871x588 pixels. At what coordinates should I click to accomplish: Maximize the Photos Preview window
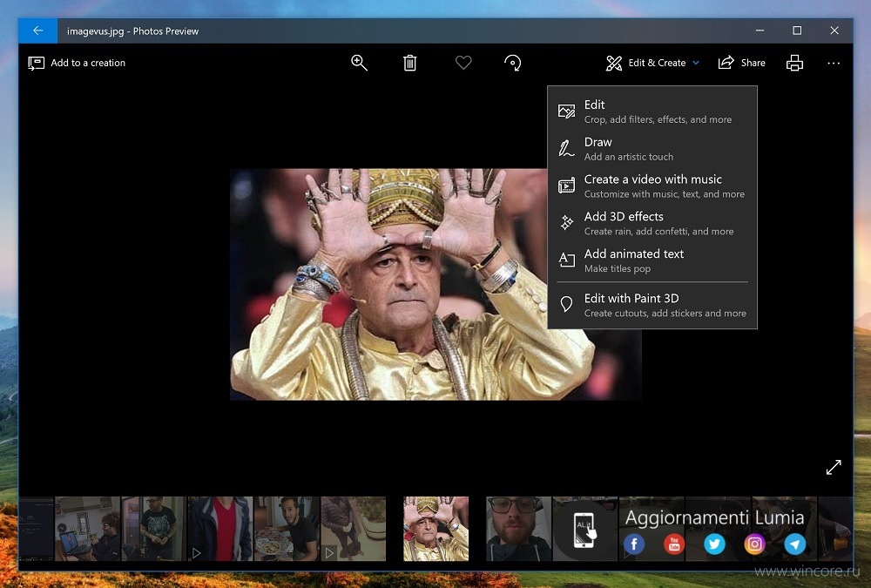(x=797, y=30)
